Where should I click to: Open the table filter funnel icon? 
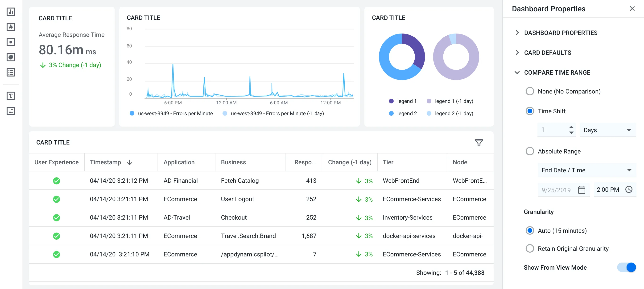tap(479, 143)
